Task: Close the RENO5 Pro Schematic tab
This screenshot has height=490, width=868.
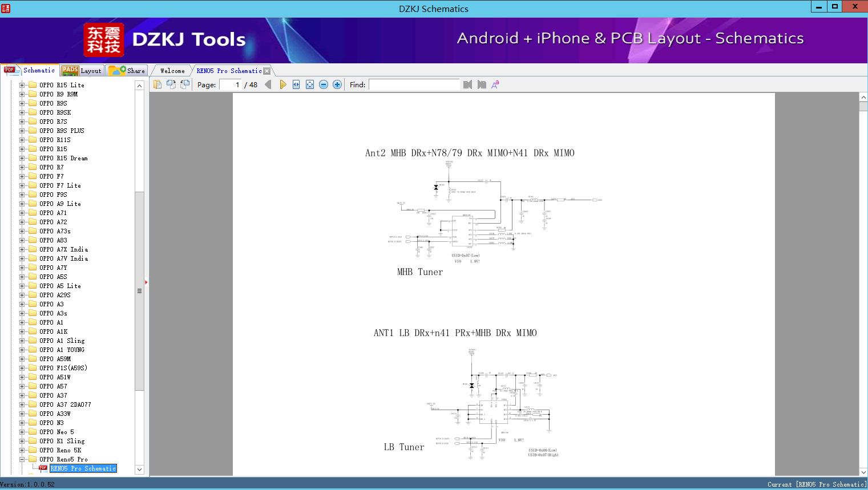Action: pos(267,71)
